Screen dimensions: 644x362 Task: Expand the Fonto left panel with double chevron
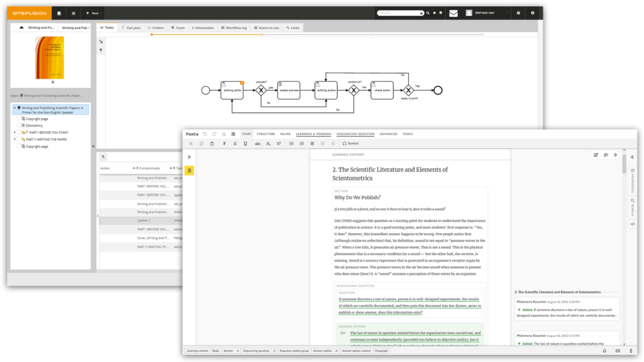(x=189, y=156)
